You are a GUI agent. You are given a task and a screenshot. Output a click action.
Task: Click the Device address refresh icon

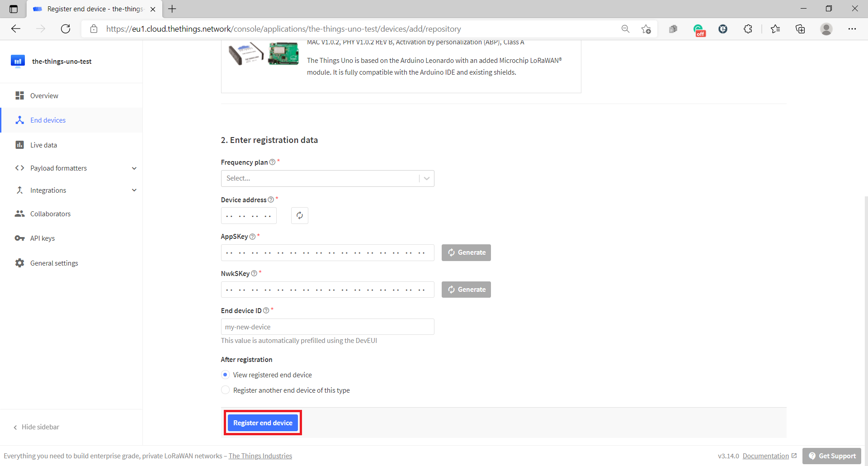click(299, 215)
